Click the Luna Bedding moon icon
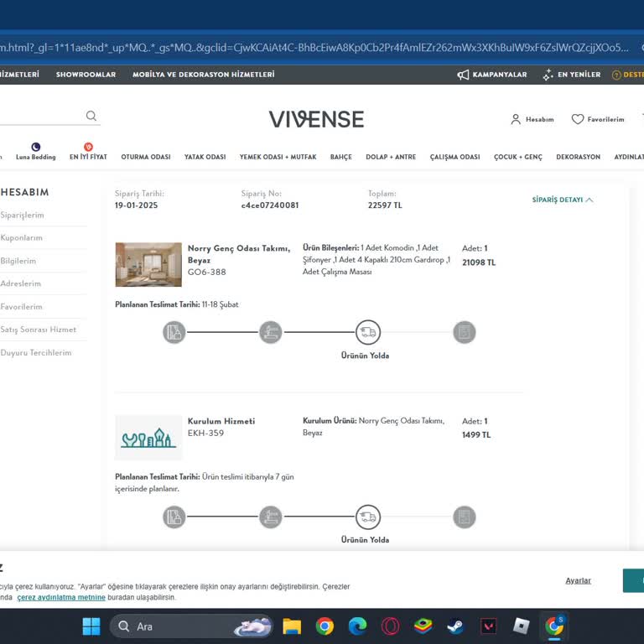The image size is (644, 644). pos(36,147)
